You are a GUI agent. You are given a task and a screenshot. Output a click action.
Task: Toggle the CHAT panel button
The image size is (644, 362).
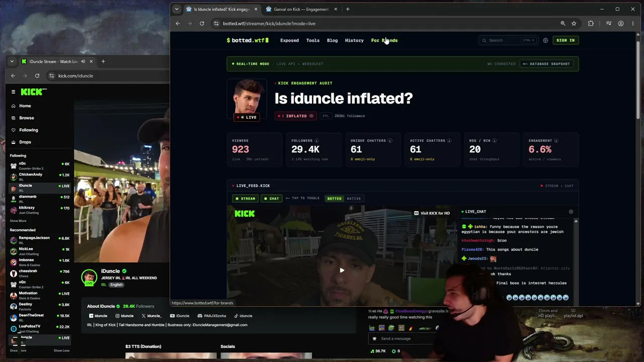click(x=272, y=199)
